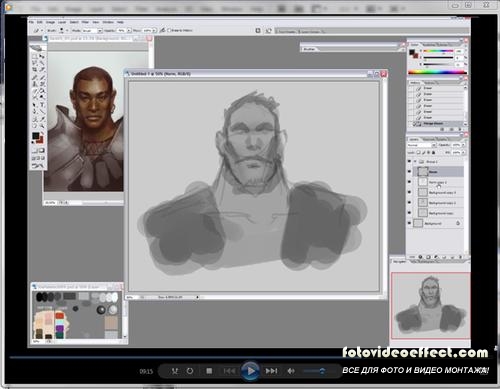
Task: Toggle visibility of the highlighted selected layer
Action: click(410, 172)
